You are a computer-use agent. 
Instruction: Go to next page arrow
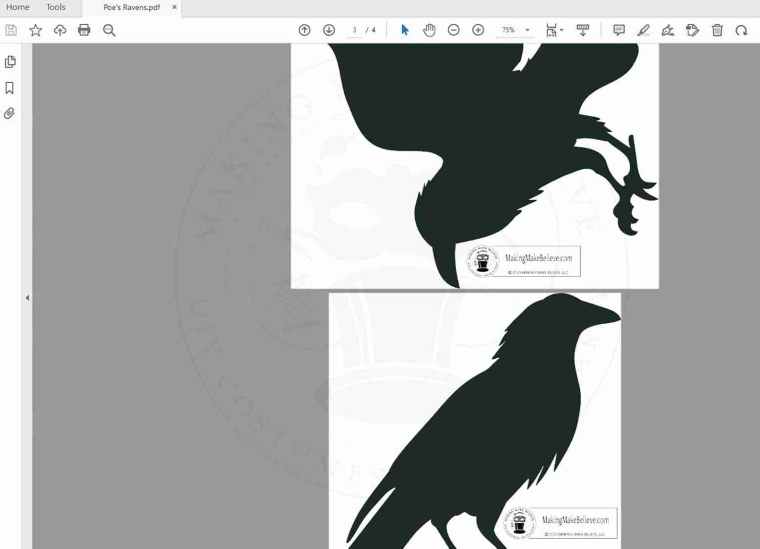pos(329,30)
